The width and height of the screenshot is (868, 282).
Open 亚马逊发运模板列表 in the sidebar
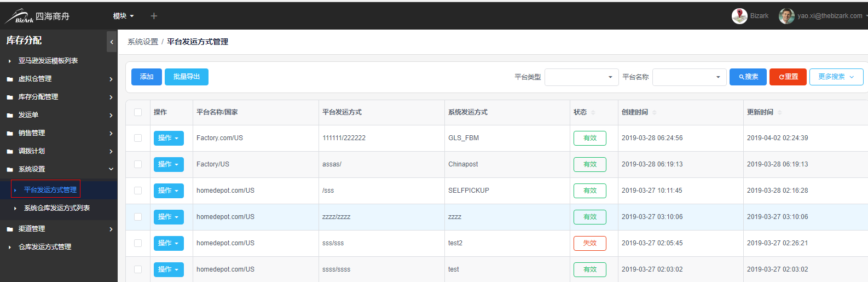click(48, 61)
